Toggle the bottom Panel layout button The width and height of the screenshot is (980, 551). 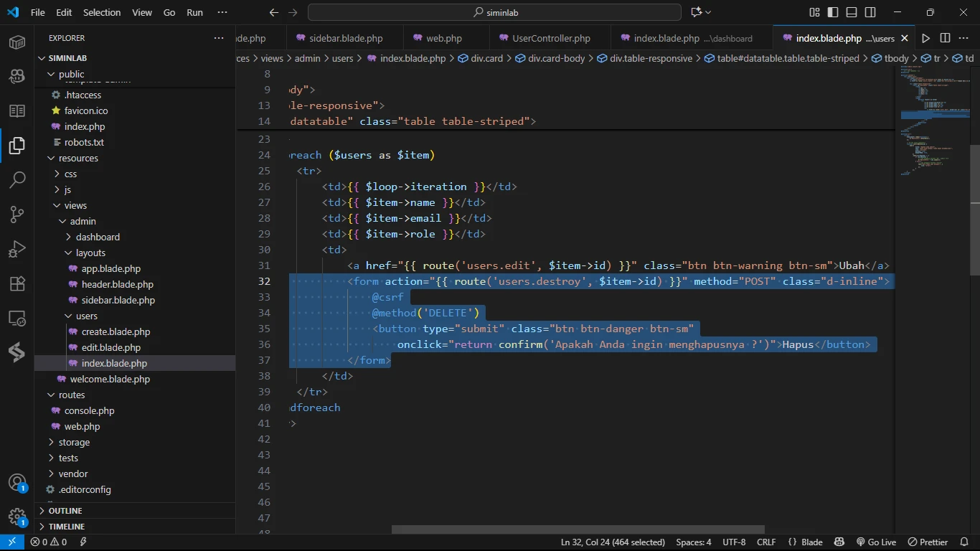tap(852, 12)
